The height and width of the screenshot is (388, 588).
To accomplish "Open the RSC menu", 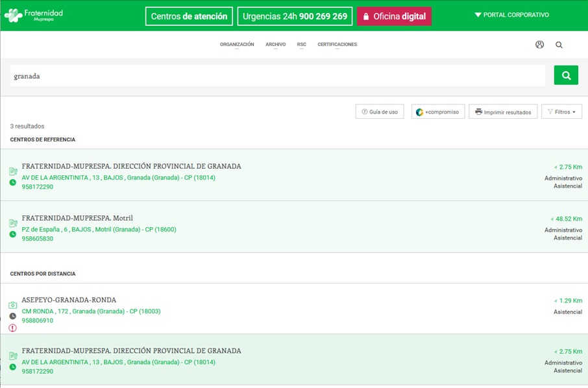I will tap(302, 44).
